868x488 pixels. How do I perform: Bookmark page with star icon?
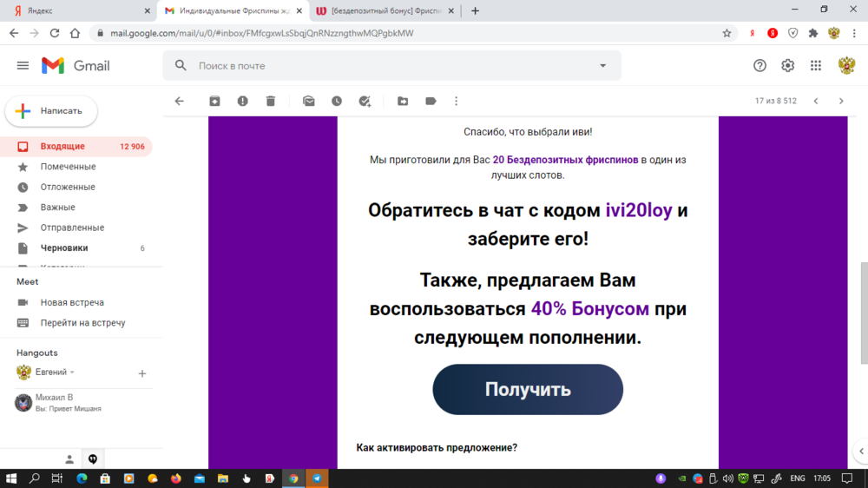tap(727, 33)
